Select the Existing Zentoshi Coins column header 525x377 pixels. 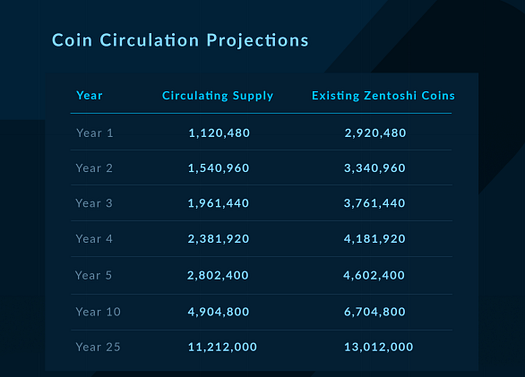point(383,95)
